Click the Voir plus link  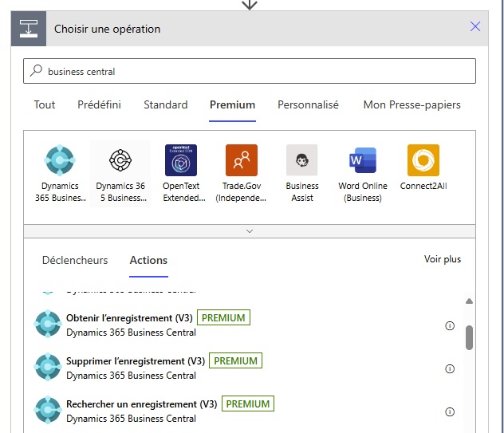click(x=443, y=259)
